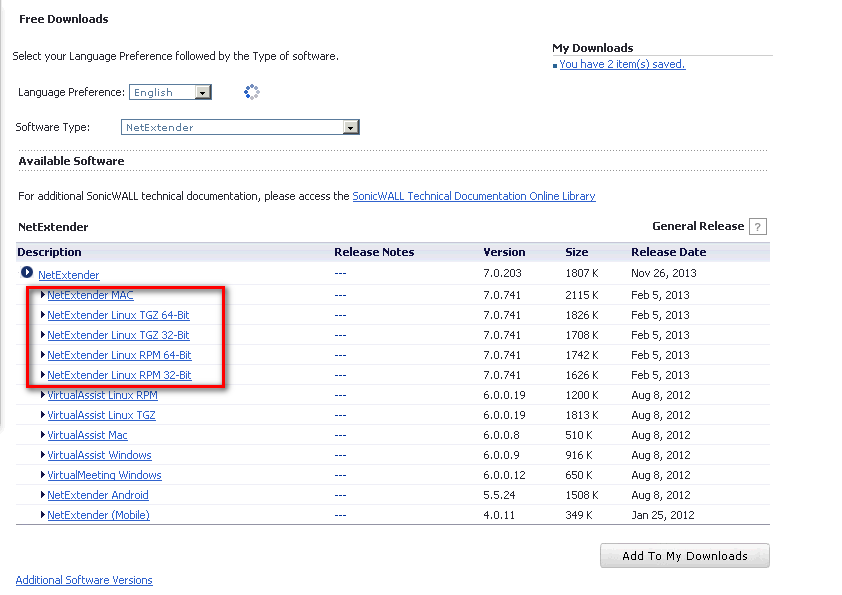
Task: Open the VirtualAssist Windows link
Action: tap(99, 455)
